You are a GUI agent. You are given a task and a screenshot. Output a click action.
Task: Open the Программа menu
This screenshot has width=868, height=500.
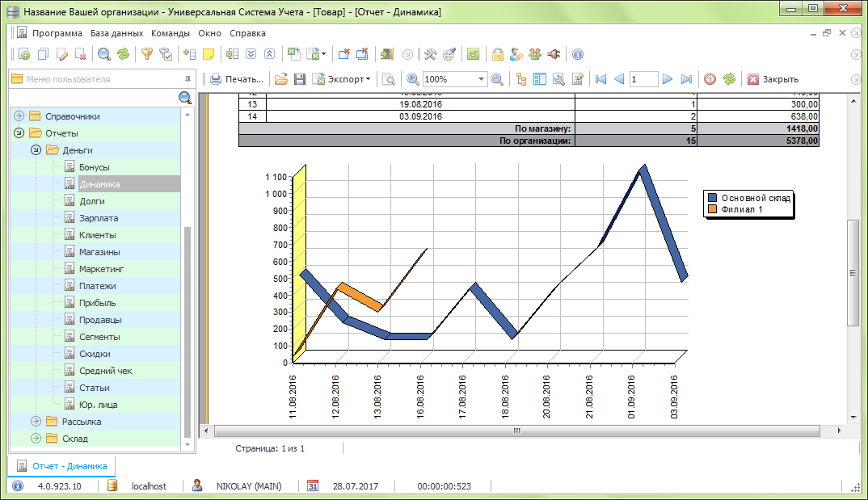pos(57,33)
